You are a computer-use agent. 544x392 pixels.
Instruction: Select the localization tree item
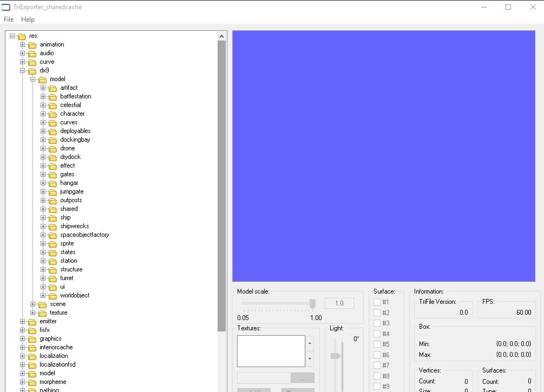tap(54, 356)
